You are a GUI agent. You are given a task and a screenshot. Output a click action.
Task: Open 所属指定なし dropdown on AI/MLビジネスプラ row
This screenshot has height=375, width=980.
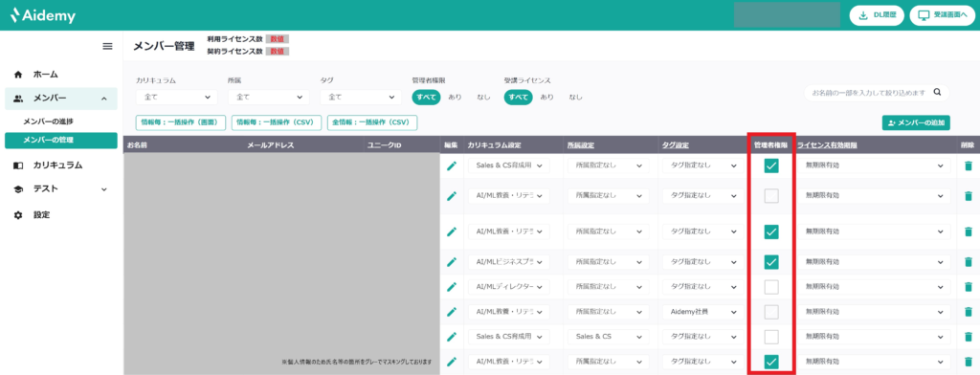(x=608, y=261)
